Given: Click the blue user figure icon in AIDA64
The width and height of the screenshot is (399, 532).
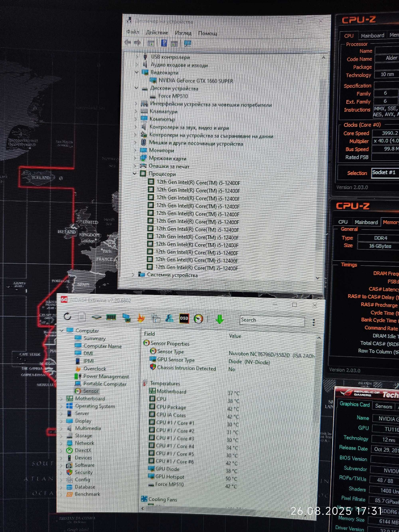Looking at the screenshot, I should tap(170, 318).
